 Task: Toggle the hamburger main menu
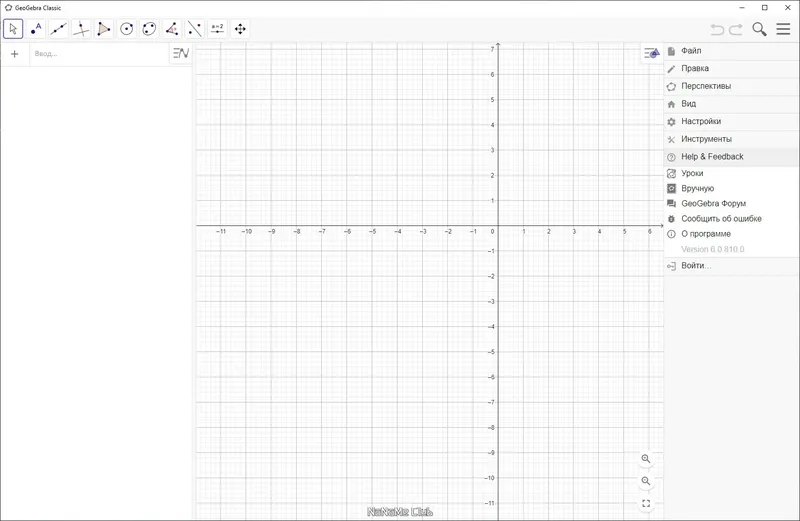[x=783, y=29]
